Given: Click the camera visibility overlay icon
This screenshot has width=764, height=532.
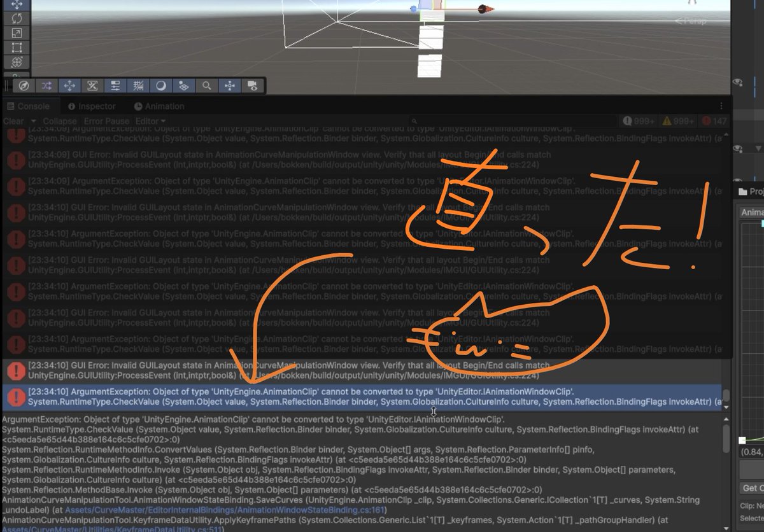Looking at the screenshot, I should (252, 85).
